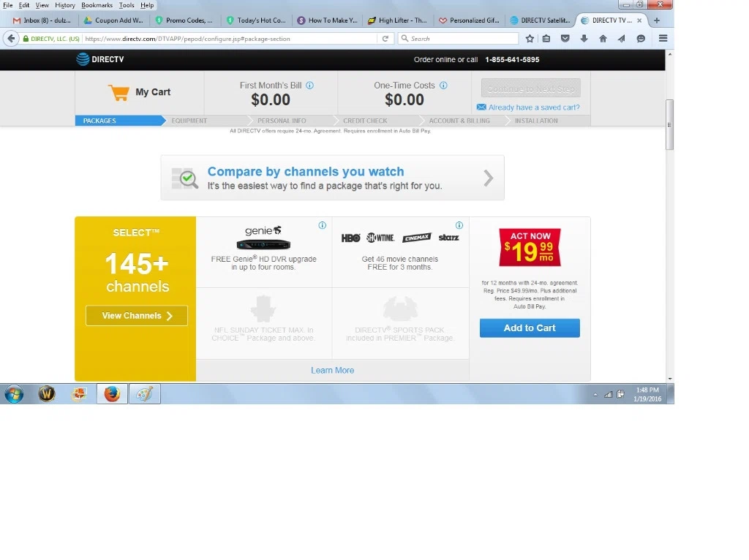The image size is (749, 560).
Task: Open the network signal tray icon
Action: [x=608, y=394]
